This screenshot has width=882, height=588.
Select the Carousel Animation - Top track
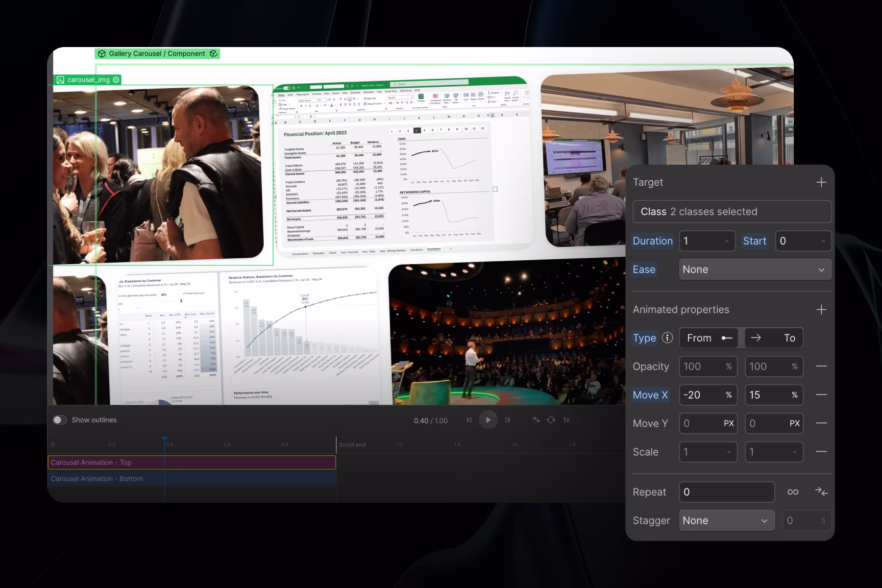point(192,463)
